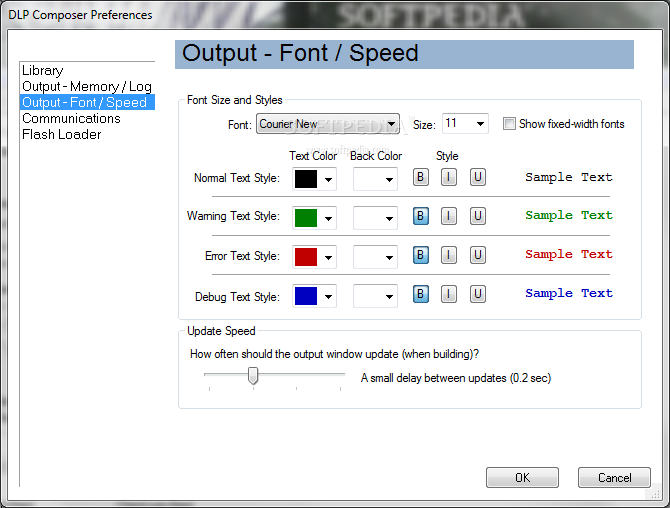
Task: Click the red Error text color swatch
Action: 306,257
